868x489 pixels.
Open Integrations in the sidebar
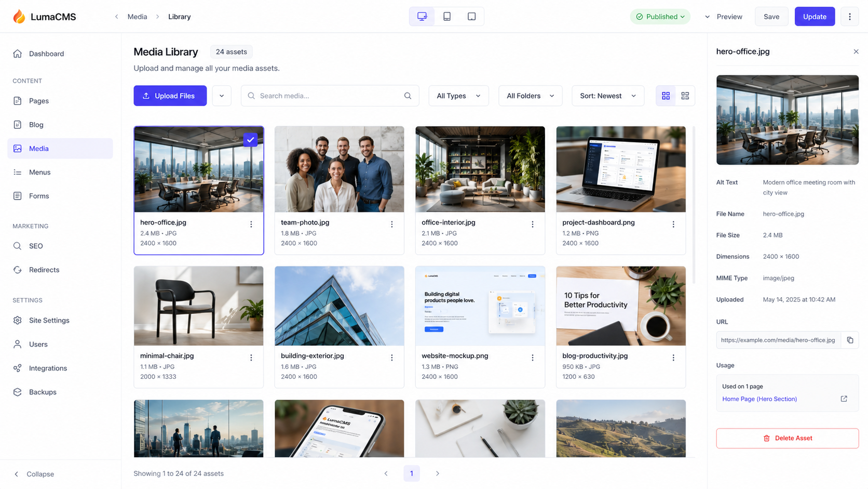pyautogui.click(x=60, y=368)
